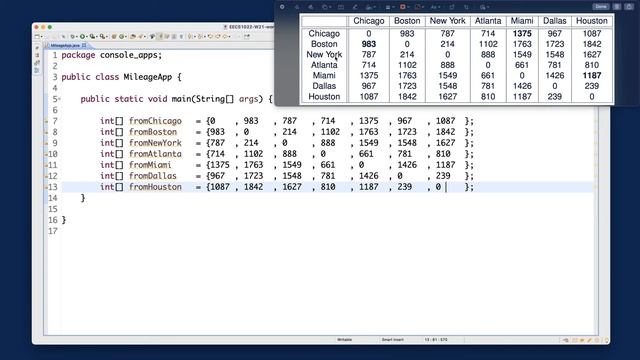The width and height of the screenshot is (640, 360).
Task: Click the External Tools run icon
Action: (102, 37)
